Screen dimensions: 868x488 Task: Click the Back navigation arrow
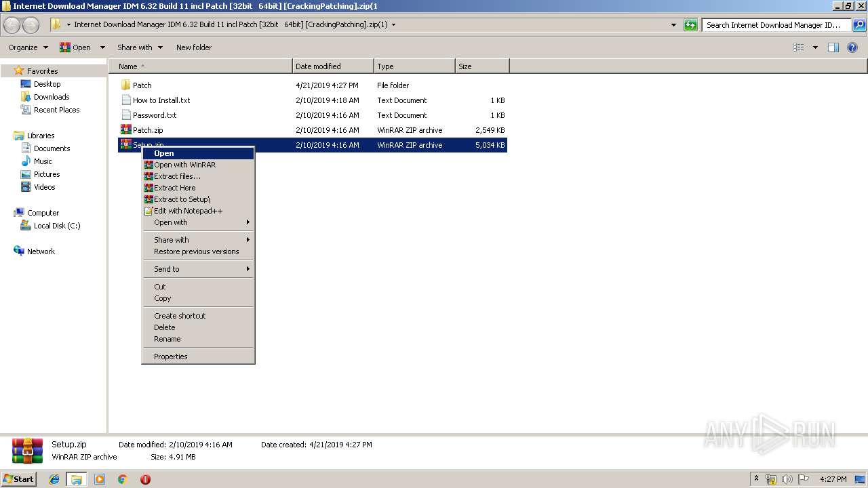pyautogui.click(x=12, y=25)
